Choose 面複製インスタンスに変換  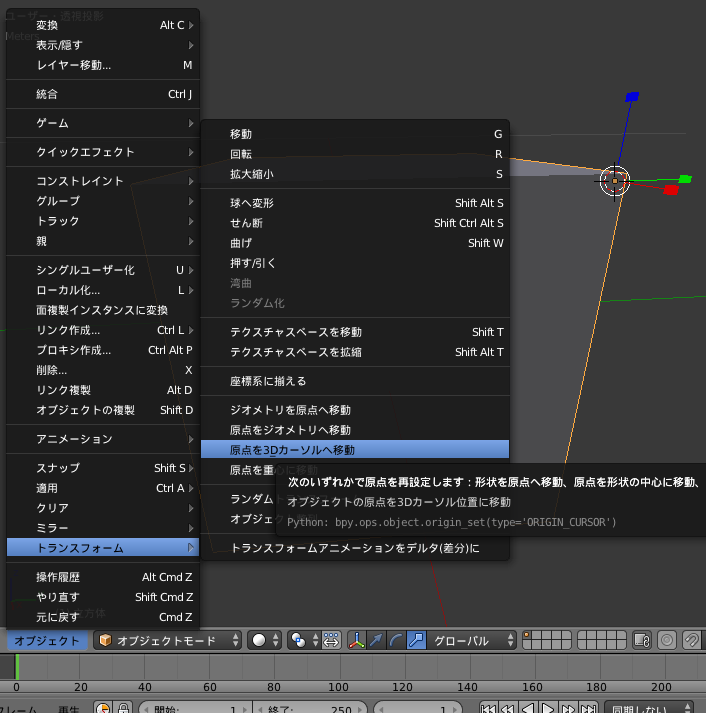coord(103,310)
